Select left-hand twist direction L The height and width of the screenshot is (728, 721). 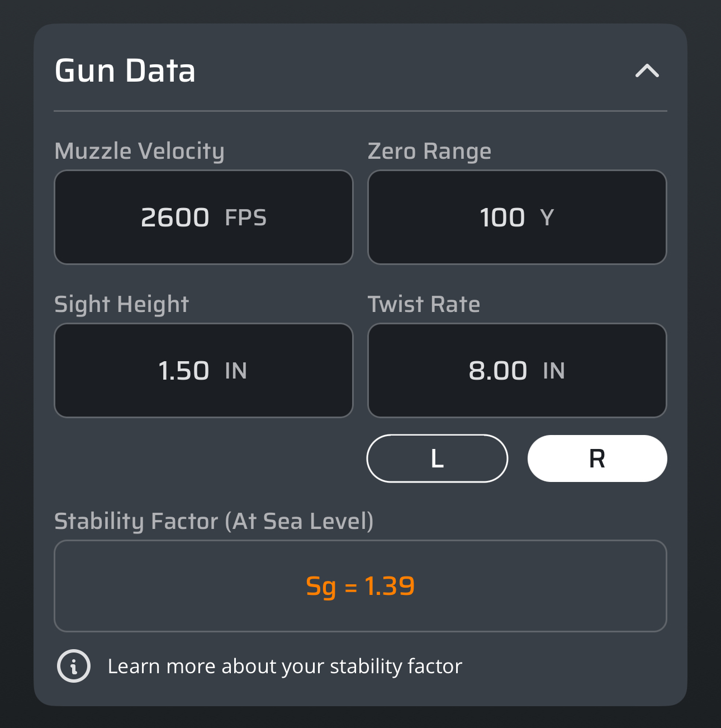coord(437,458)
